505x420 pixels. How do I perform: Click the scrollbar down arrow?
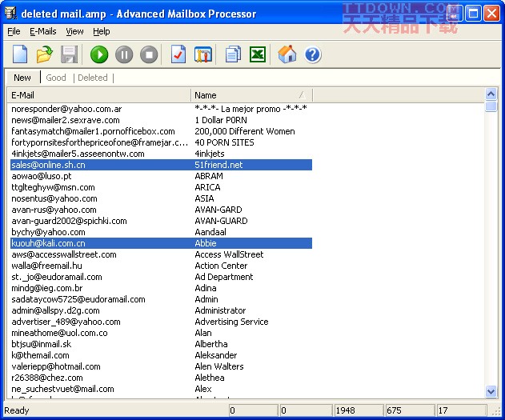491,391
